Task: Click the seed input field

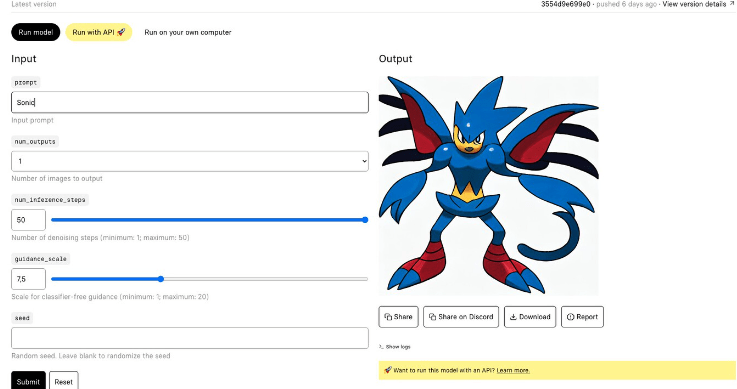Action: [190, 338]
